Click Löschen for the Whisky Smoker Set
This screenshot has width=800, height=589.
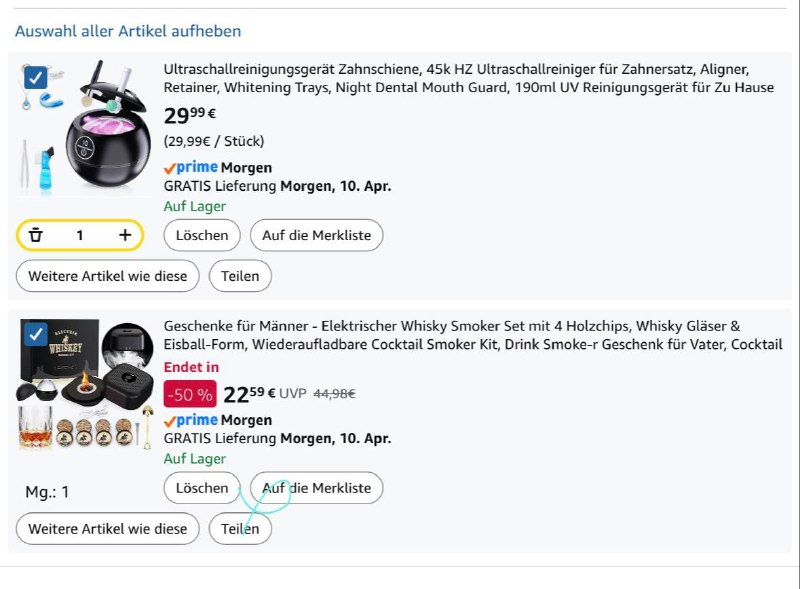(202, 488)
